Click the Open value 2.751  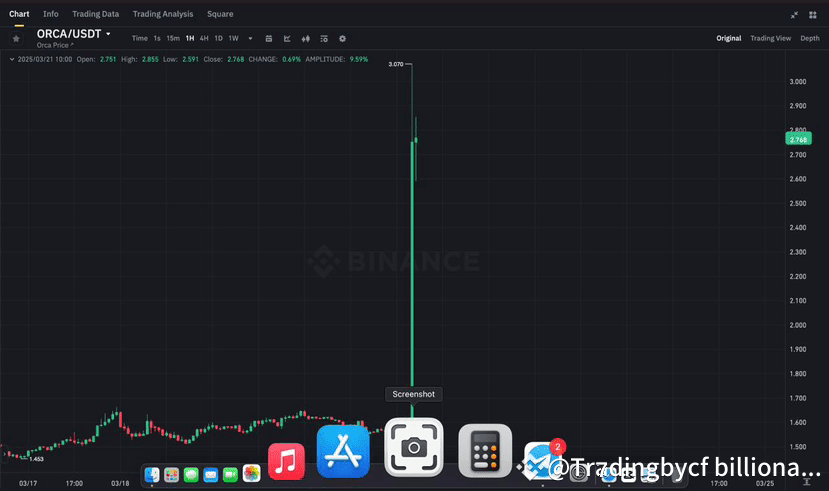108,59
